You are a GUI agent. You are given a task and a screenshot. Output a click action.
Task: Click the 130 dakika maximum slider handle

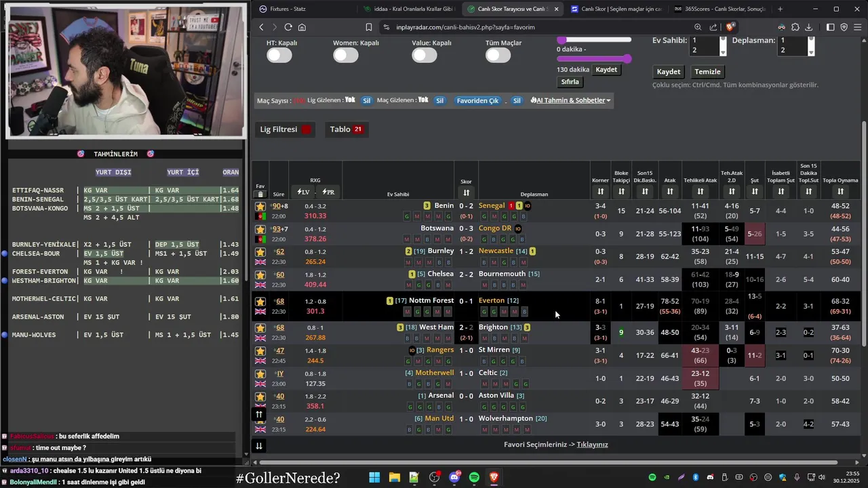(x=627, y=59)
